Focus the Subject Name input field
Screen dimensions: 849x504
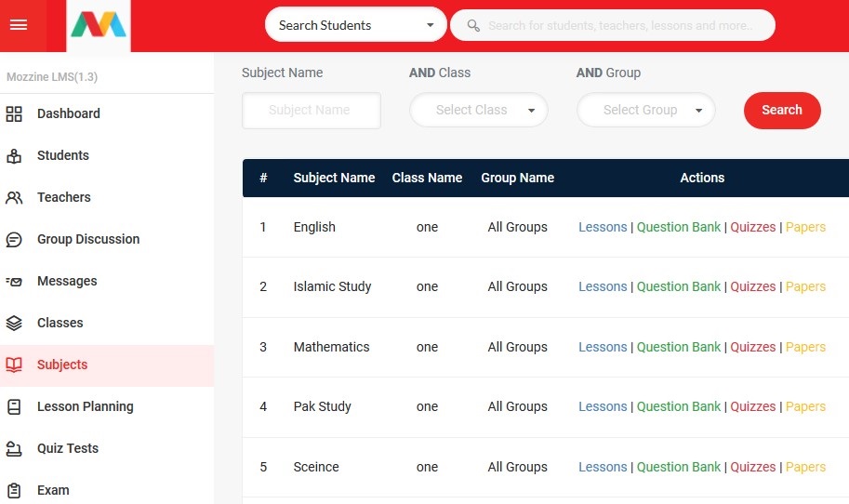[x=311, y=110]
